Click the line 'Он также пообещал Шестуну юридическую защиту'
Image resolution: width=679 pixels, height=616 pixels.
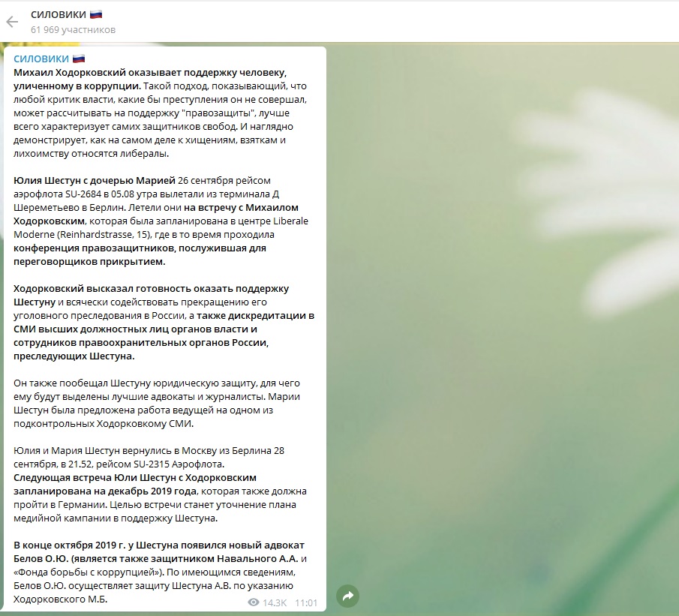coord(135,383)
